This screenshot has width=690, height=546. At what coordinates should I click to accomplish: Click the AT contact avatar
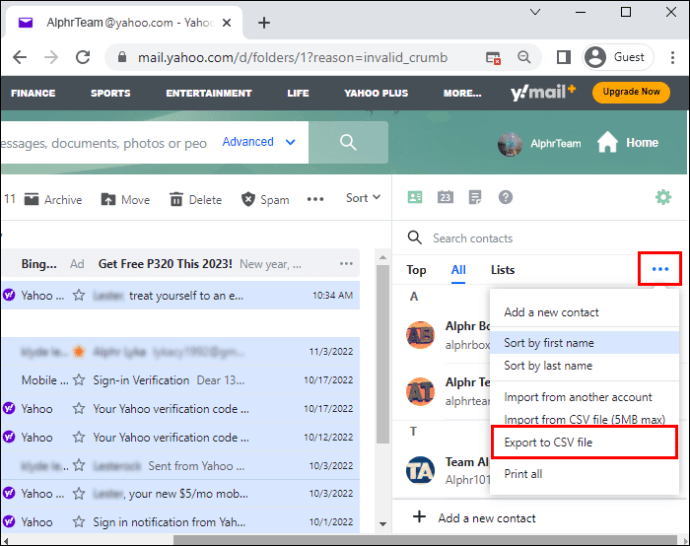[420, 391]
